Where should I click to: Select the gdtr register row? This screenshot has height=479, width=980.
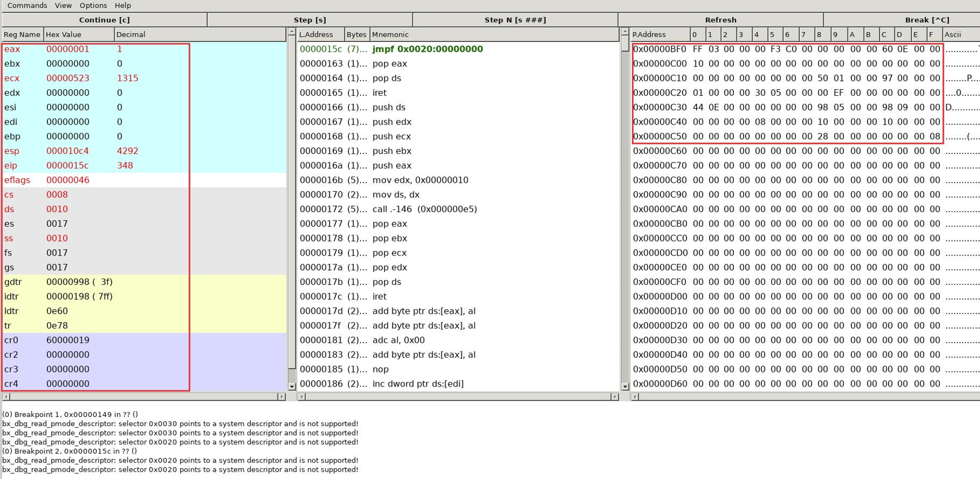(144, 282)
